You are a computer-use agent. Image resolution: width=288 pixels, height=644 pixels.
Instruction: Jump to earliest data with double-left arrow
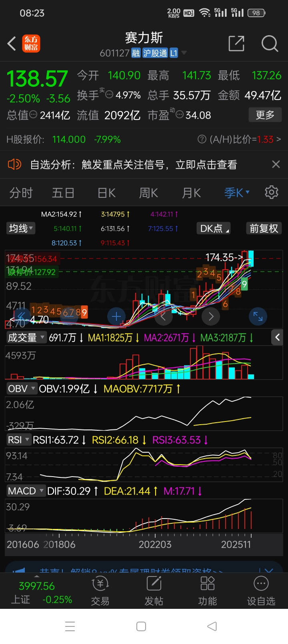tap(22, 317)
